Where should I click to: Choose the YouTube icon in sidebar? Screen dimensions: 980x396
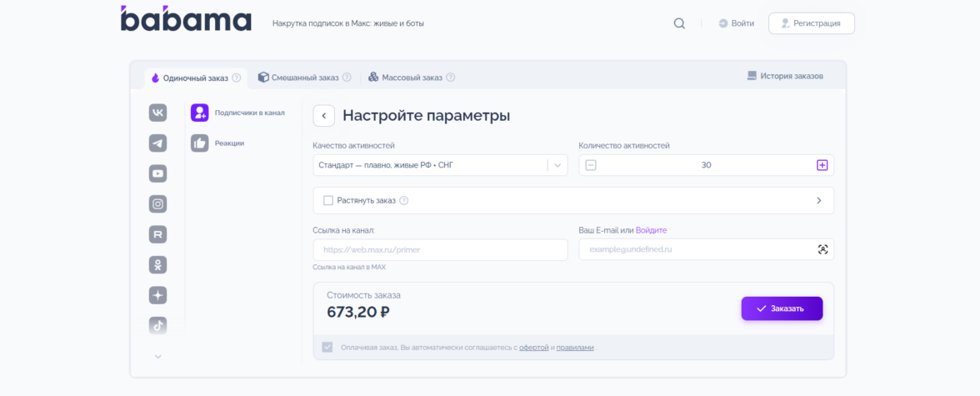coord(157,173)
